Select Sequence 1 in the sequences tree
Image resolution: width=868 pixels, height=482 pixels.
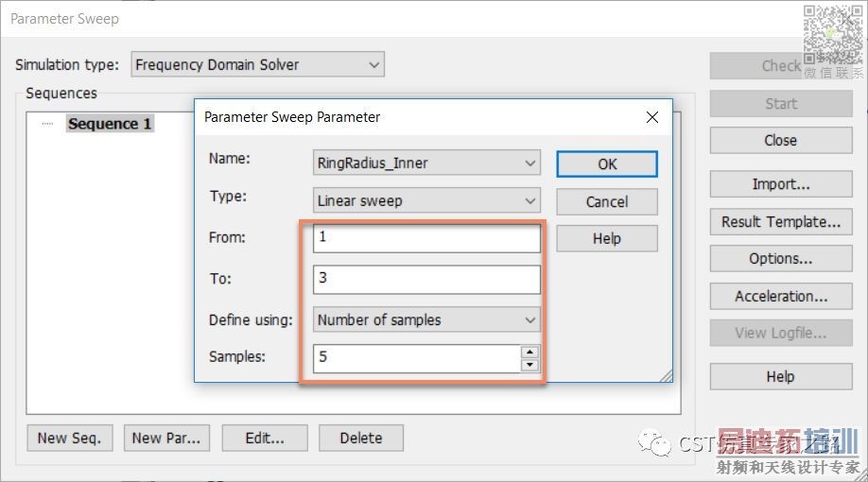pyautogui.click(x=110, y=124)
